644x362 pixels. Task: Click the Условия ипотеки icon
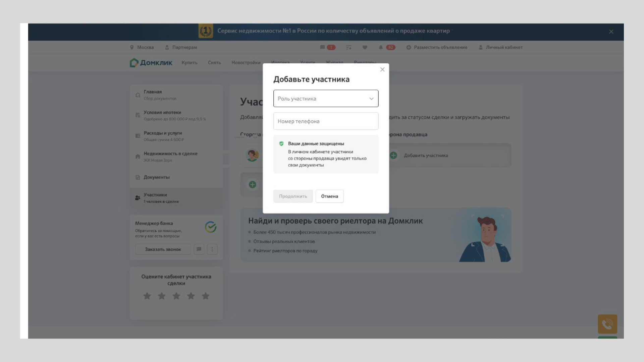138,115
